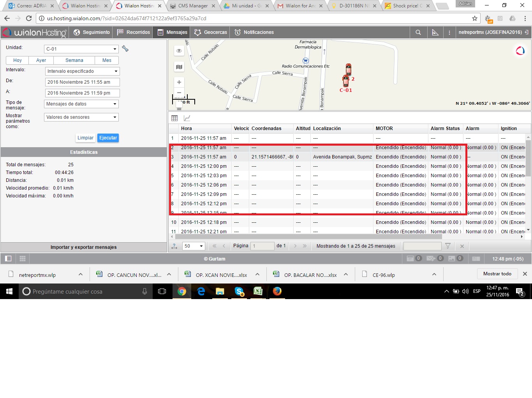Zoom in on the map with plus button
Viewport: 532px width, 398px height.
pos(179,82)
